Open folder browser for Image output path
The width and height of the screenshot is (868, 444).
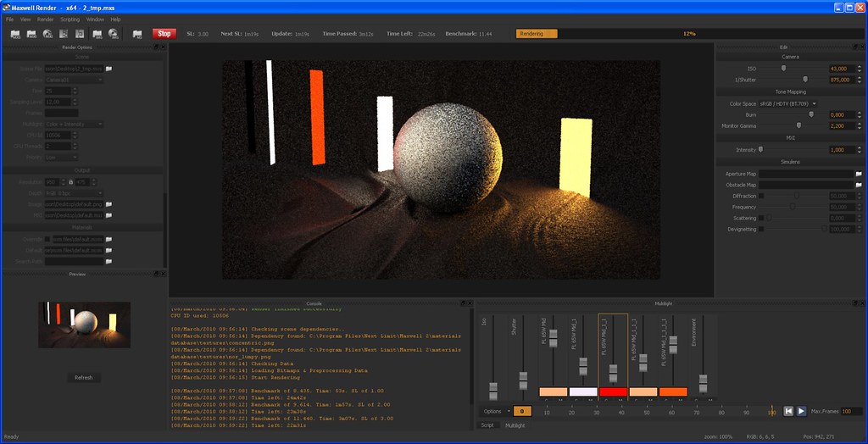[x=109, y=204]
